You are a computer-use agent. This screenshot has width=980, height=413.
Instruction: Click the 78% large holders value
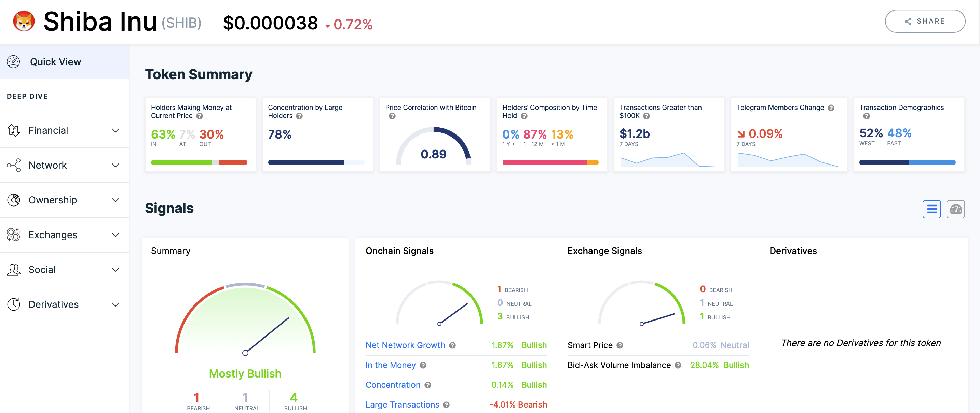(280, 134)
